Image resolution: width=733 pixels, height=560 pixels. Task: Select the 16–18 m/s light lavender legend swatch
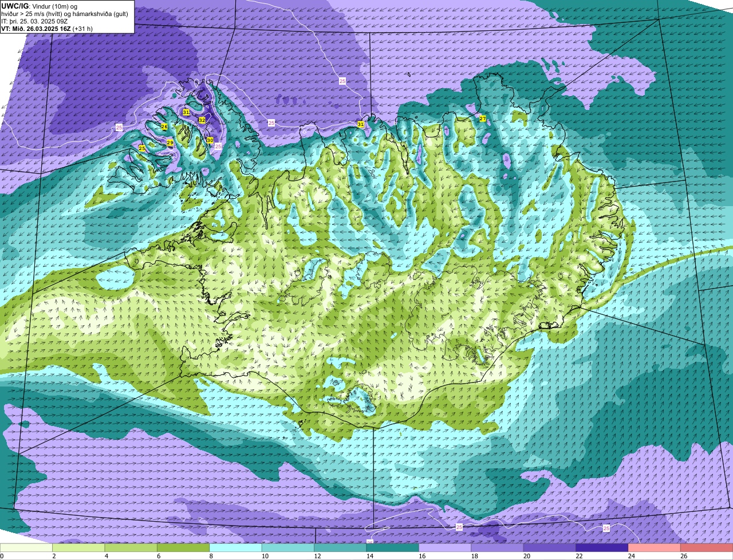pyautogui.click(x=445, y=547)
